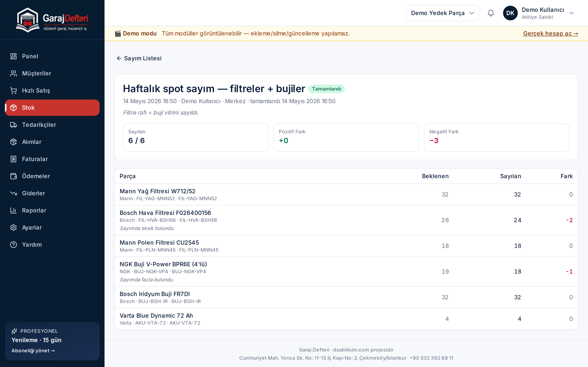Click the Gerçek hesap aç link

pyautogui.click(x=550, y=33)
